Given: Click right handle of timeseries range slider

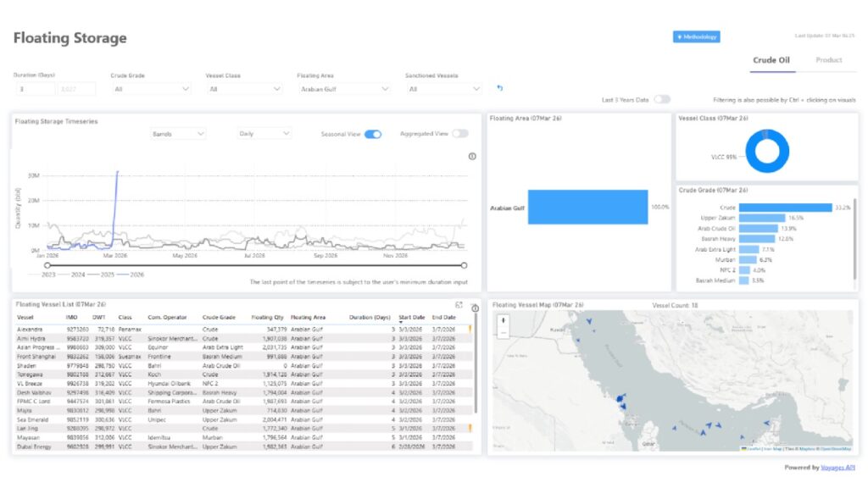Looking at the screenshot, I should (x=465, y=265).
